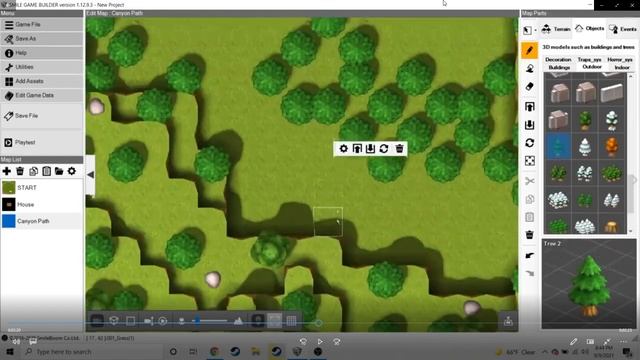Open Map List settings gear
Screen dimensions: 640x360
(72, 171)
